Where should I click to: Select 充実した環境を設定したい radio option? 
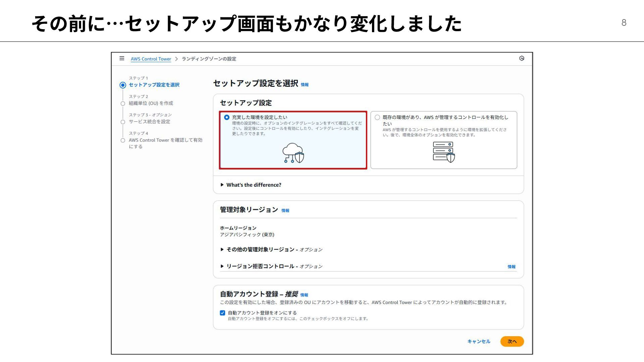tap(227, 117)
